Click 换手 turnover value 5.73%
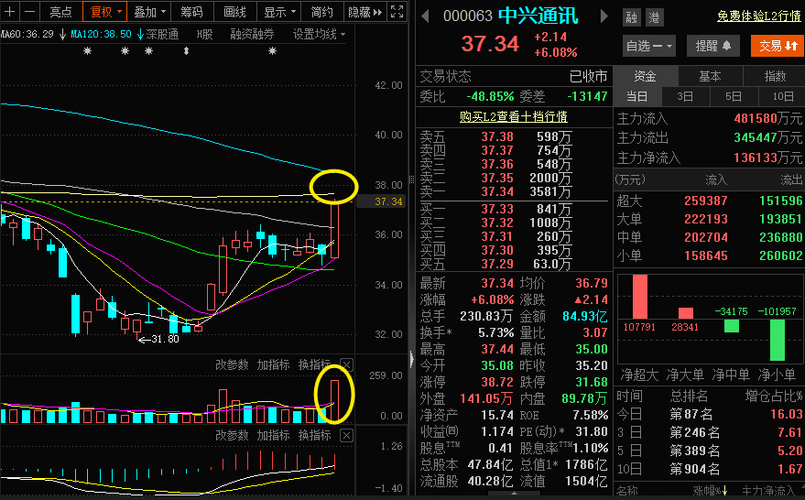 [495, 333]
